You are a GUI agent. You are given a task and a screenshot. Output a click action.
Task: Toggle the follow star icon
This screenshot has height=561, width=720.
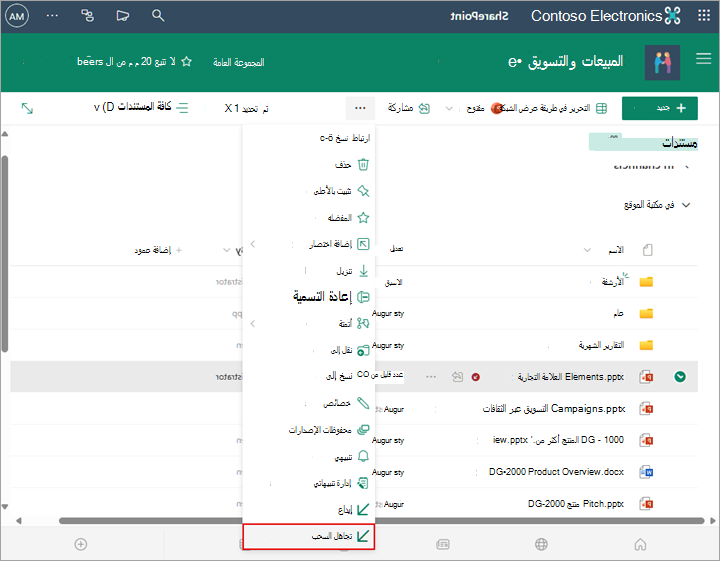coord(186,62)
